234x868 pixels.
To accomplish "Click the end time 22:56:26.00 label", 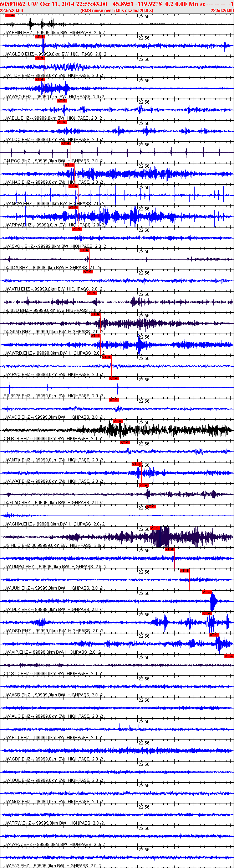I will pyautogui.click(x=222, y=11).
